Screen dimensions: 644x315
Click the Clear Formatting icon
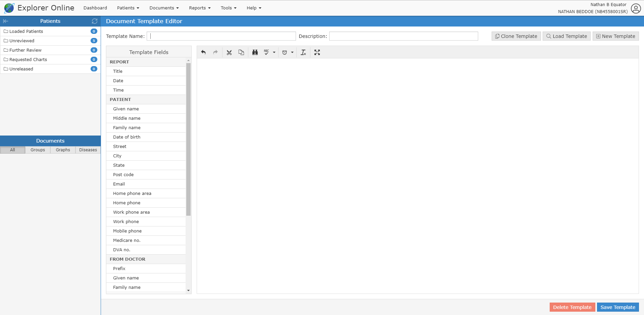[303, 52]
